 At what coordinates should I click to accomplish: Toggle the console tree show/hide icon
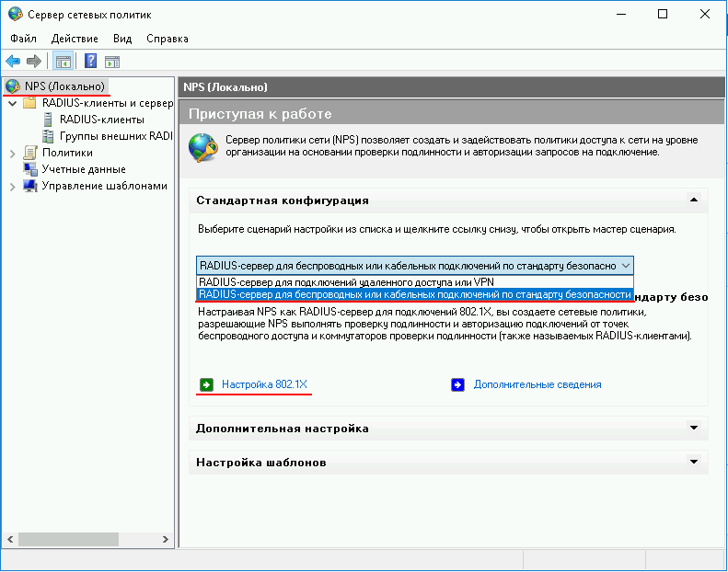click(x=64, y=62)
